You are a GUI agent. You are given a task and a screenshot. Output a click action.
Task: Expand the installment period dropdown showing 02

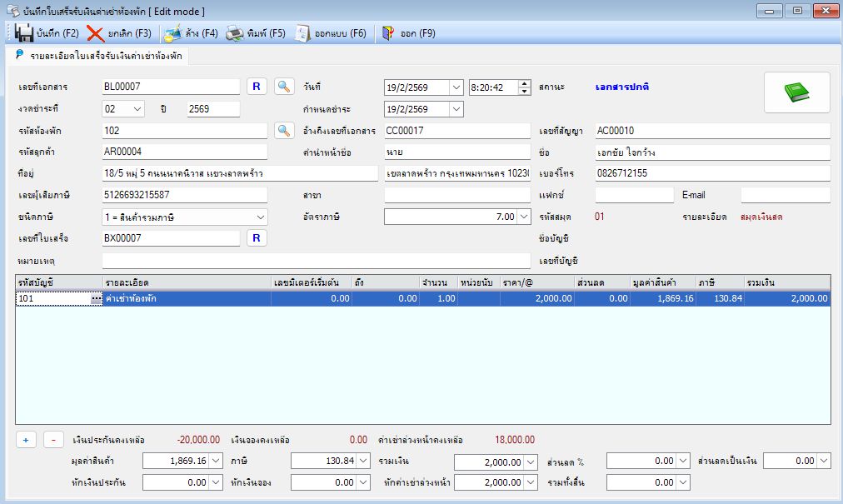coord(137,108)
